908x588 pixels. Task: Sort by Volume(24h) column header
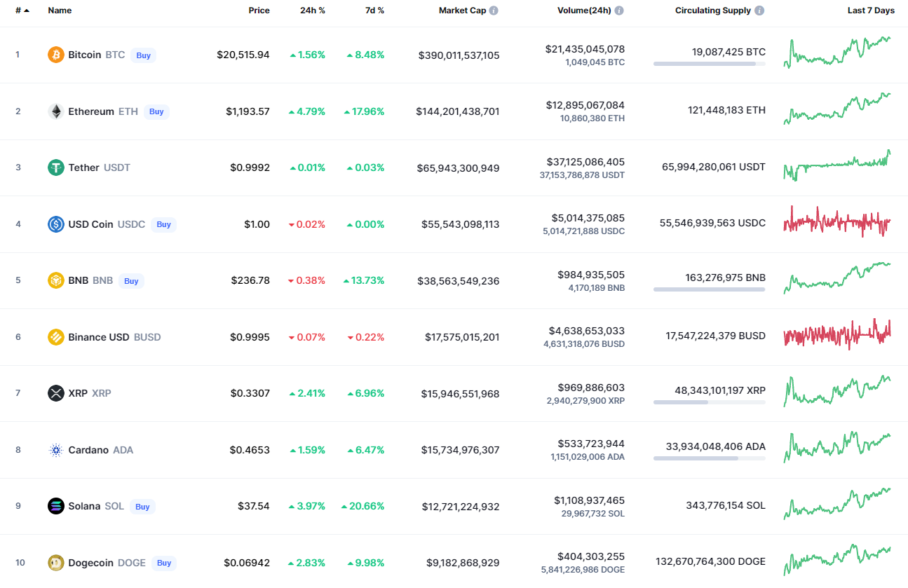coord(584,11)
